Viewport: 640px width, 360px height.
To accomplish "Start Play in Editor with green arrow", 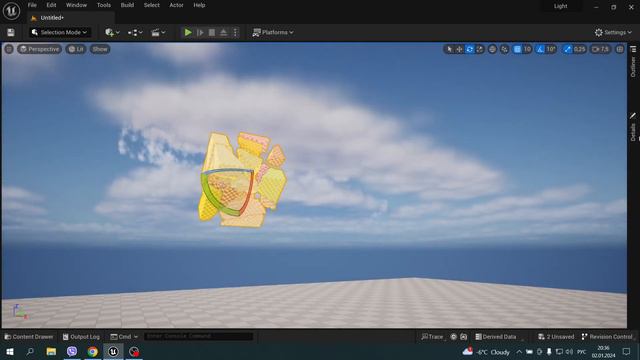I will (x=188, y=32).
